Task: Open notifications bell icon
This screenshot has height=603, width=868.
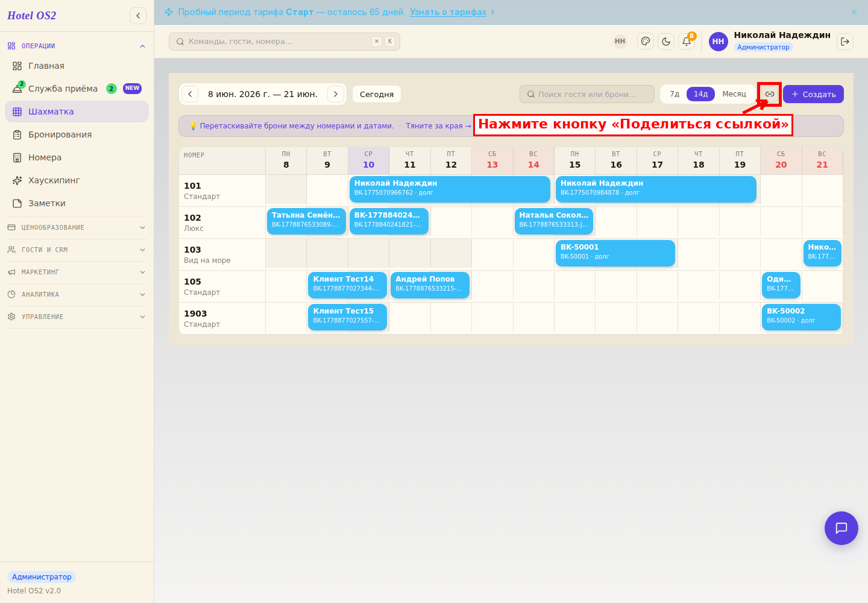Action: [687, 42]
